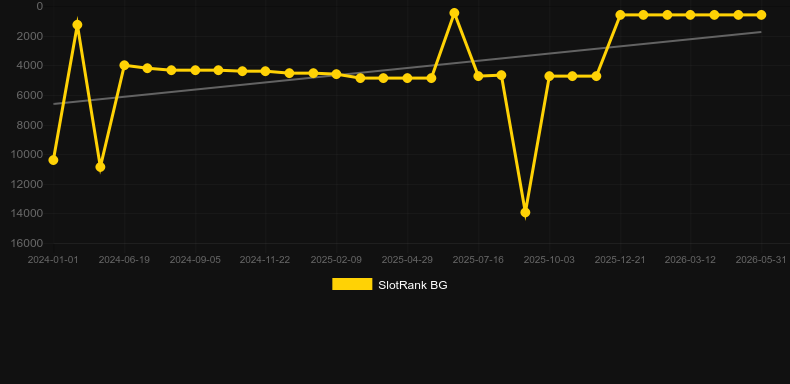Select the data point above 2024-09-05
This screenshot has width=790, height=384.
(x=195, y=70)
